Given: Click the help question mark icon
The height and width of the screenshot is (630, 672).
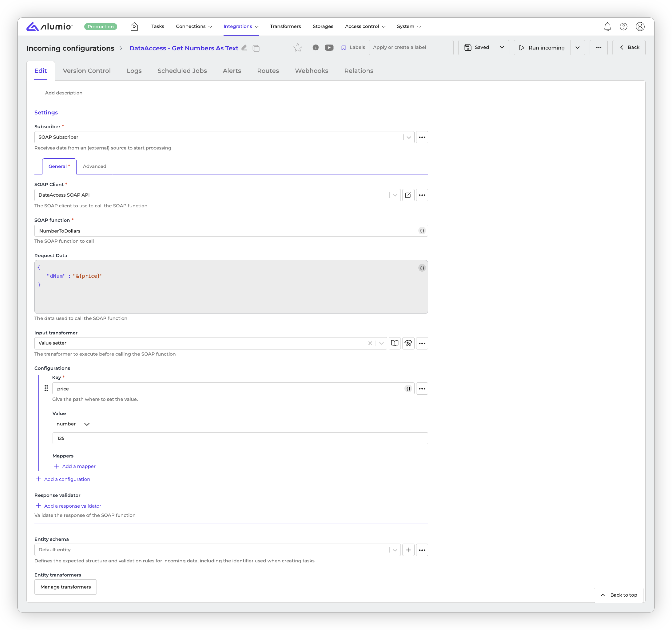Looking at the screenshot, I should [623, 27].
